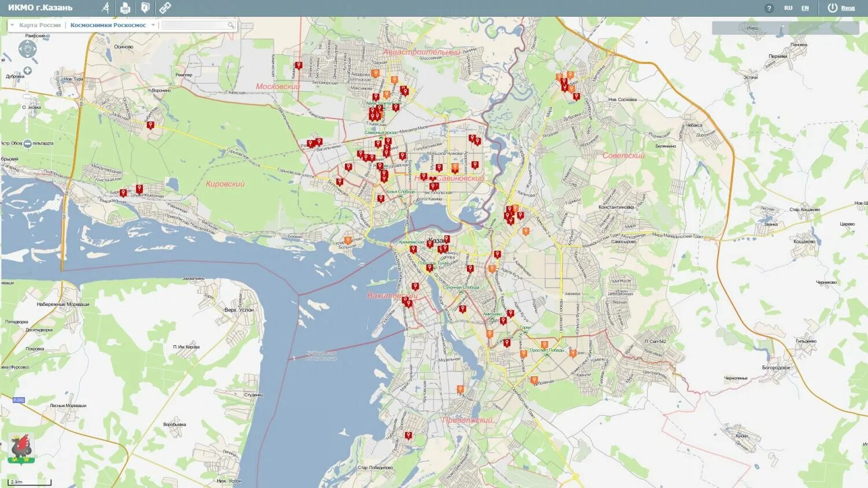
Task: Select the red marker above Вахитовский label
Action: click(x=415, y=286)
